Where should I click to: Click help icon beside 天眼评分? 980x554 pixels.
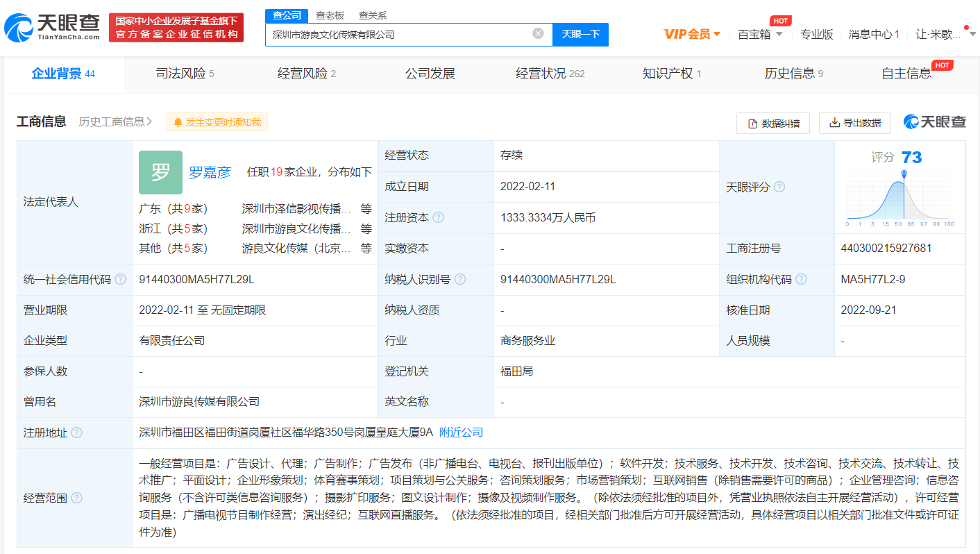(779, 187)
